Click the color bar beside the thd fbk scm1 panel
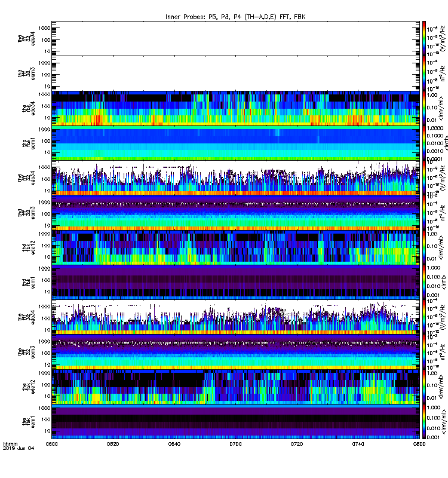Viewport: 448px width, 478px height. coord(424,282)
